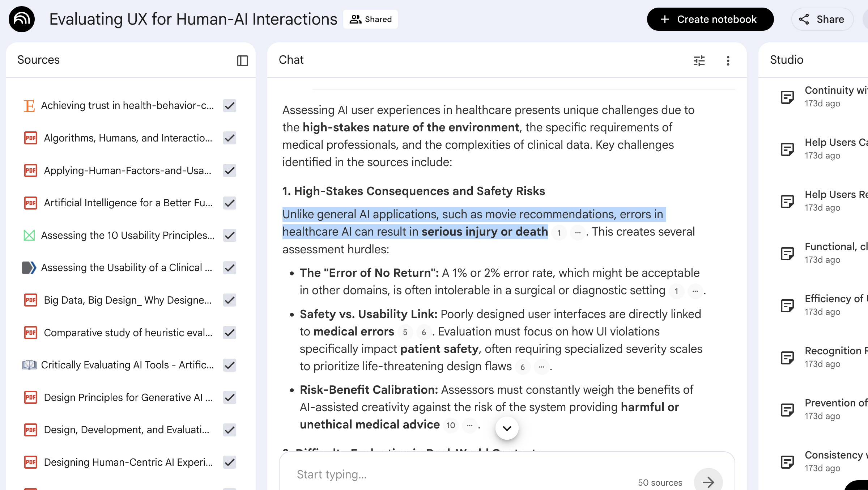Expand more citations after serious injury or death
This screenshot has width=868, height=490.
[578, 233]
